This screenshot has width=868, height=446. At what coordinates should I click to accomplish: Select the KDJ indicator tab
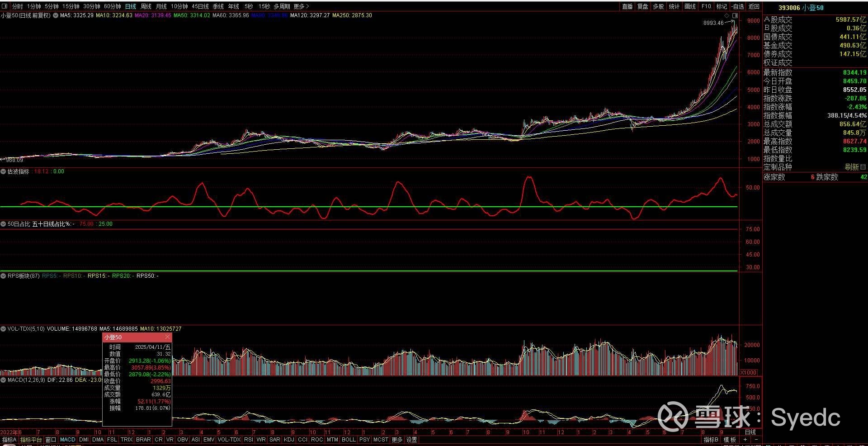pos(289,440)
